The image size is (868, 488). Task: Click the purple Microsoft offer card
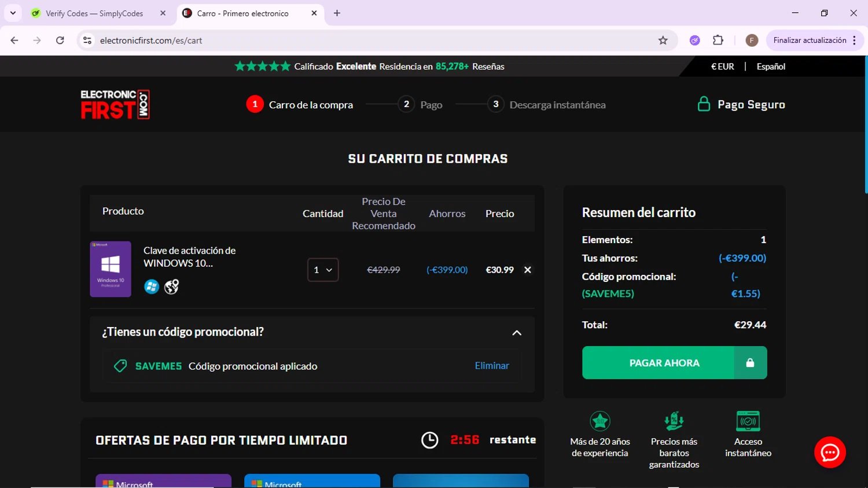(x=163, y=481)
